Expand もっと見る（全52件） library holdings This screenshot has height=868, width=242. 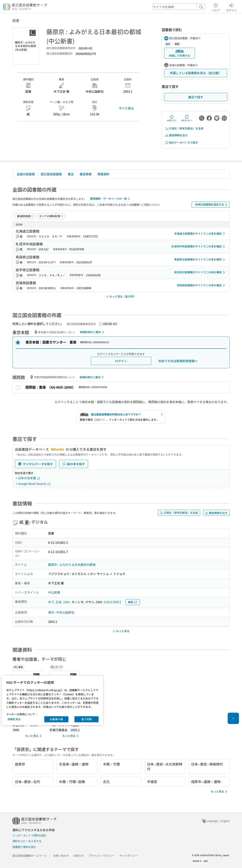pyautogui.click(x=120, y=297)
